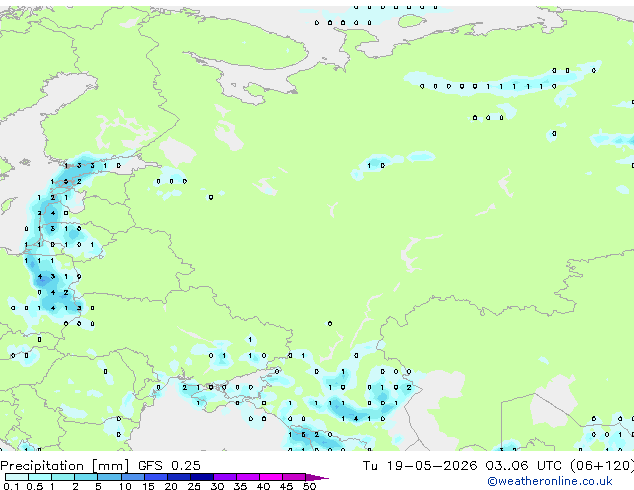Select the legend swatch between 10 and 15
634x490 pixels.
pos(133,477)
